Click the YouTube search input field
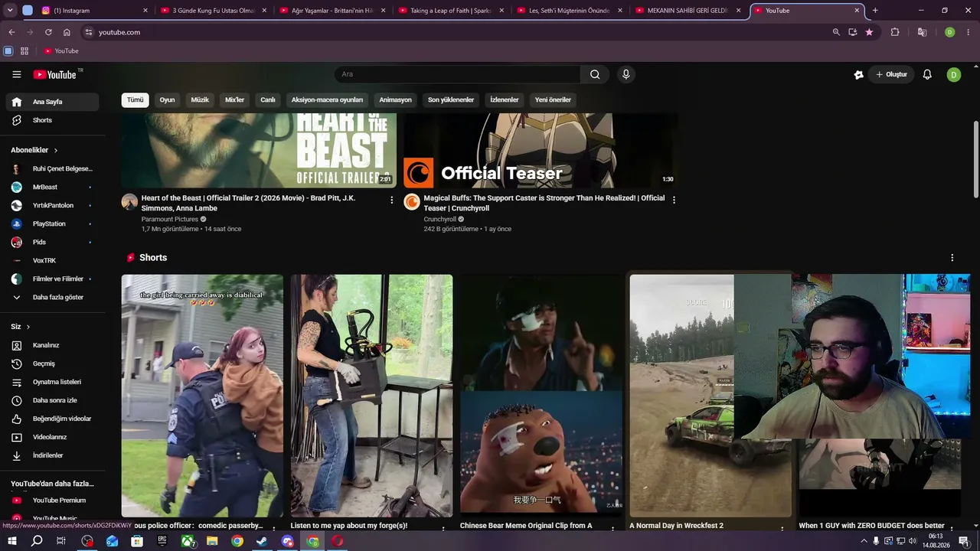Viewport: 980px width, 551px height. click(457, 74)
